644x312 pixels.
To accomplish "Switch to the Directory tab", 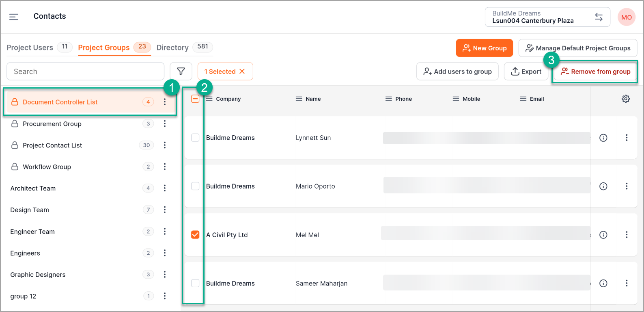I will pyautogui.click(x=172, y=48).
